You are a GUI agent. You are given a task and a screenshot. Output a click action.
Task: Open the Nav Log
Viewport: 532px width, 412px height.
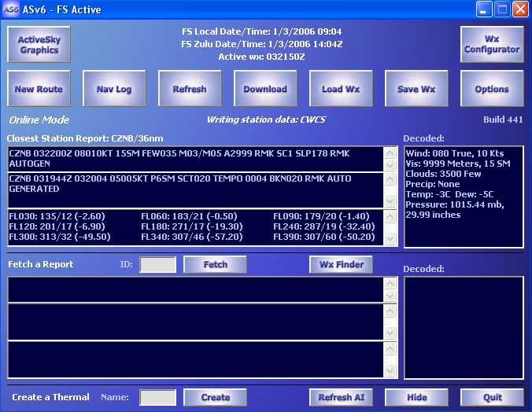pyautogui.click(x=114, y=89)
